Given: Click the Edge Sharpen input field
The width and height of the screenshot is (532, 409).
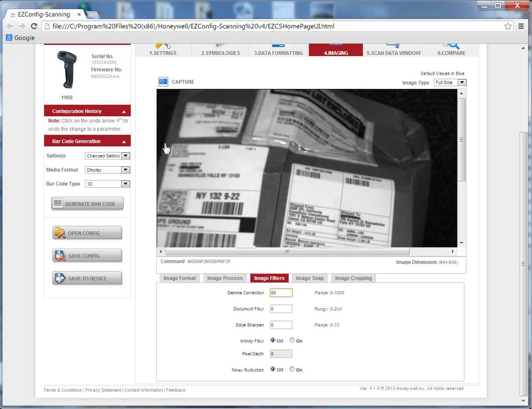Looking at the screenshot, I should pyautogui.click(x=281, y=325).
